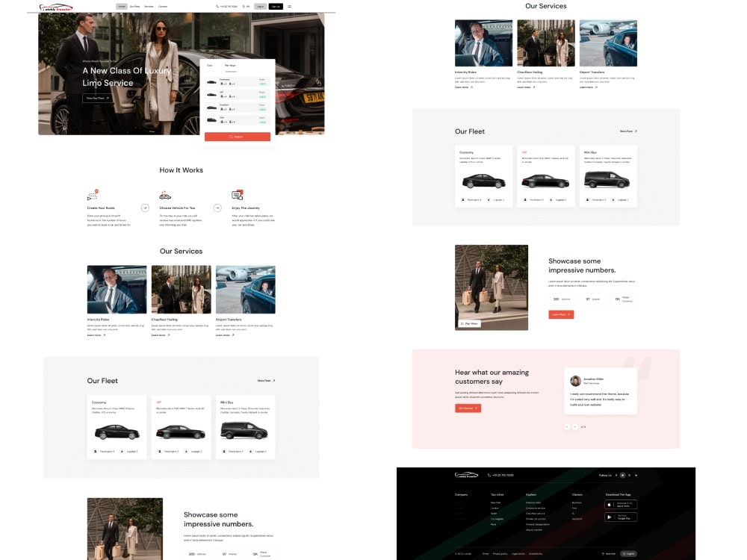Viewport: 747px width, 560px height.
Task: Open Limousine service under Explore in footer
Action: [x=536, y=508]
